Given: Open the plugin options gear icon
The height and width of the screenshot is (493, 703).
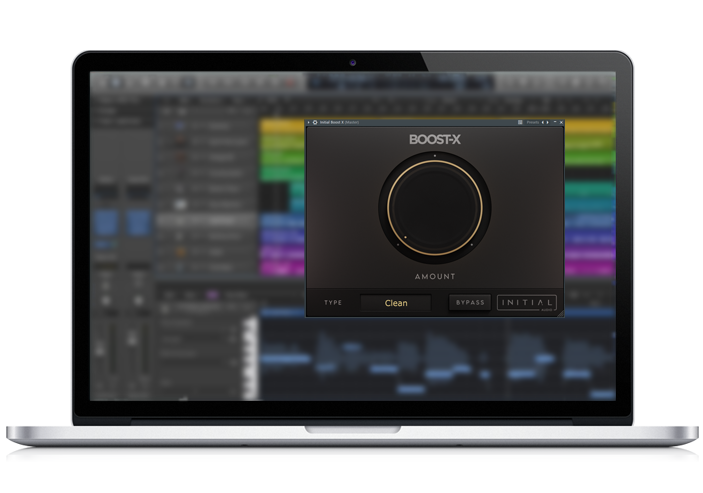Looking at the screenshot, I should pos(315,122).
